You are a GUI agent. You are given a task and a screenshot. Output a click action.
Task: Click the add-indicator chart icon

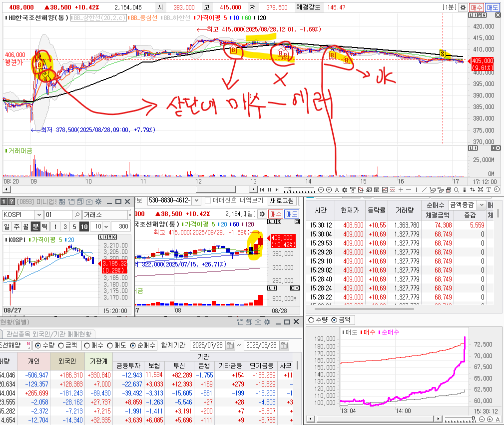coord(361,190)
